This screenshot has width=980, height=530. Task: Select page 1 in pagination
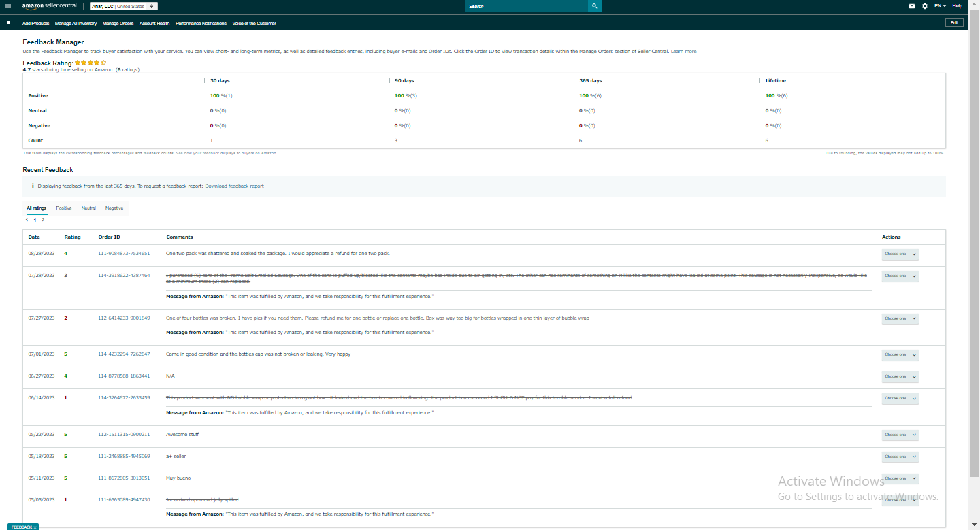[35, 220]
